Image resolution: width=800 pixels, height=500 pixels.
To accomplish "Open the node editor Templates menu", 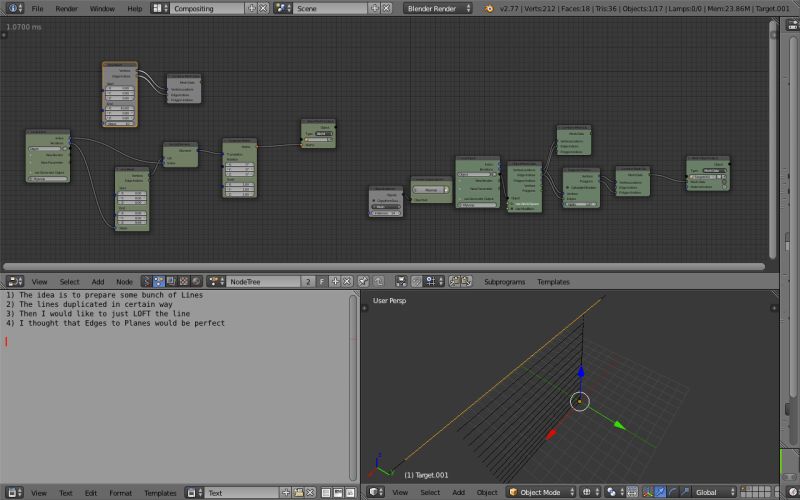I will click(x=553, y=282).
